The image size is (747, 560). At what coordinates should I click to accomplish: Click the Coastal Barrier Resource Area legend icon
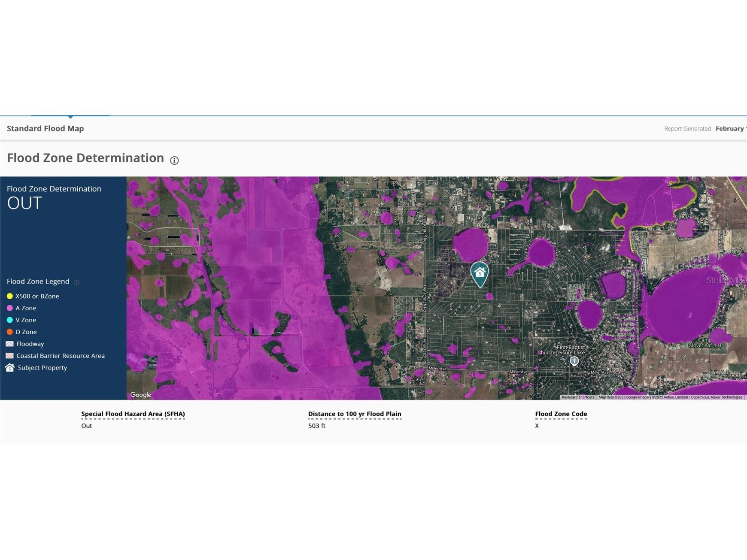9,356
